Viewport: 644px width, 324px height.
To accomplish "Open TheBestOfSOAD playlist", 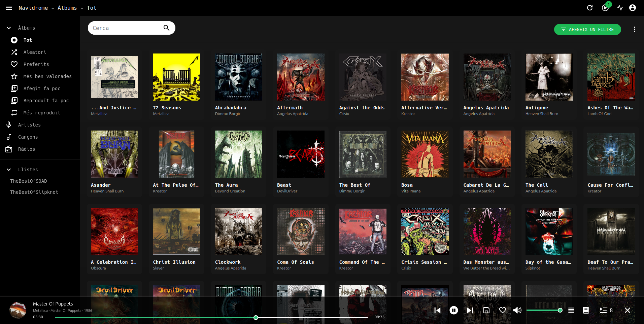I will [x=29, y=181].
